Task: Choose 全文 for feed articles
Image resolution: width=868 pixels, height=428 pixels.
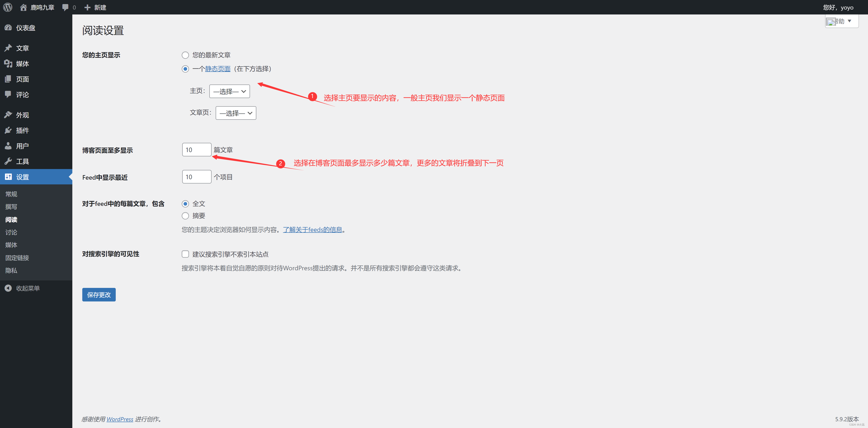Action: [x=185, y=204]
